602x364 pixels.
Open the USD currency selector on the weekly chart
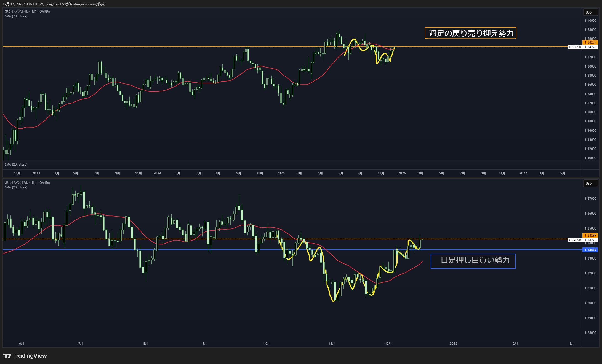pyautogui.click(x=590, y=12)
